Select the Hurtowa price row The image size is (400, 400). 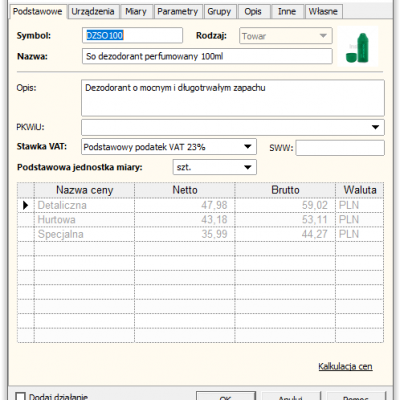click(200, 220)
